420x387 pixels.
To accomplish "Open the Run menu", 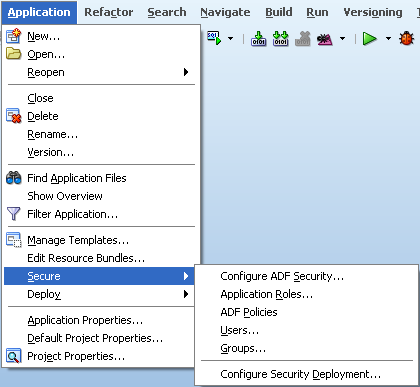I will (317, 12).
